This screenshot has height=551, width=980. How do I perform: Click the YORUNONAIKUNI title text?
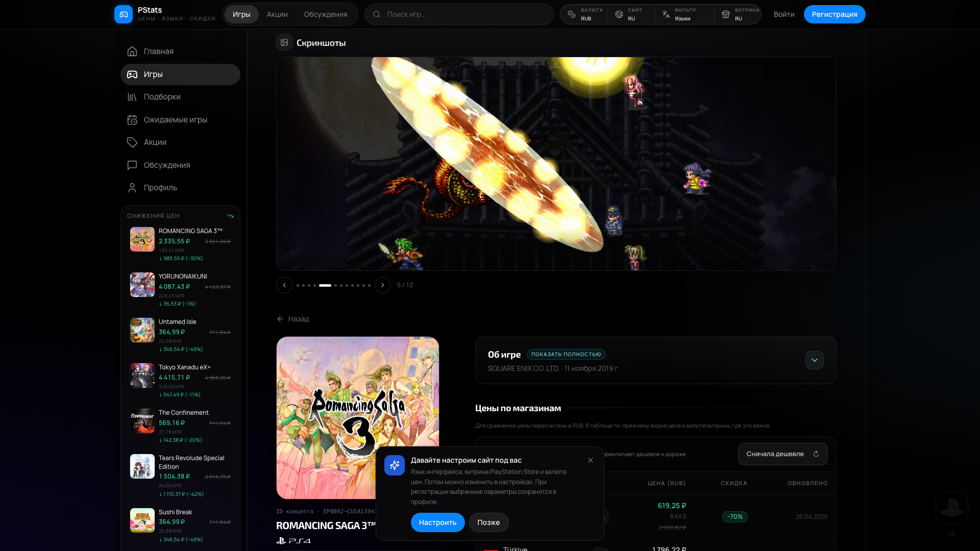(183, 277)
